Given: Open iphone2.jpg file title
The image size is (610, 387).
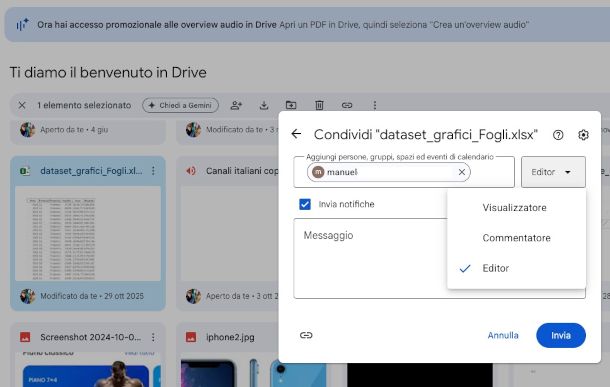Looking at the screenshot, I should [230, 337].
